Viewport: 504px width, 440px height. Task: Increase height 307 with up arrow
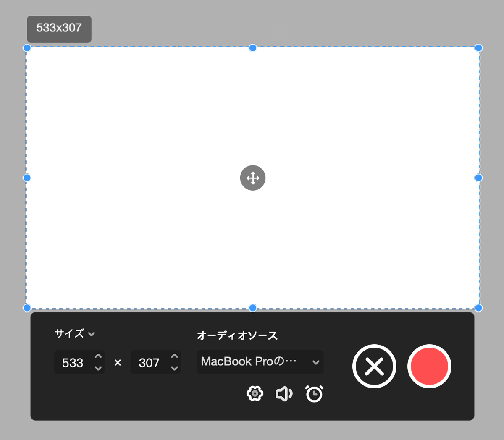[x=175, y=356]
